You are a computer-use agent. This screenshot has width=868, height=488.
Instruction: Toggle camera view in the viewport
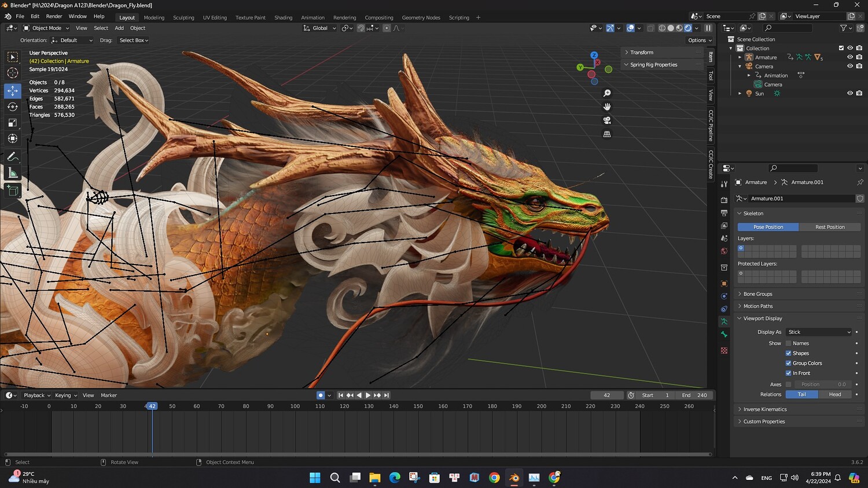pyautogui.click(x=607, y=120)
